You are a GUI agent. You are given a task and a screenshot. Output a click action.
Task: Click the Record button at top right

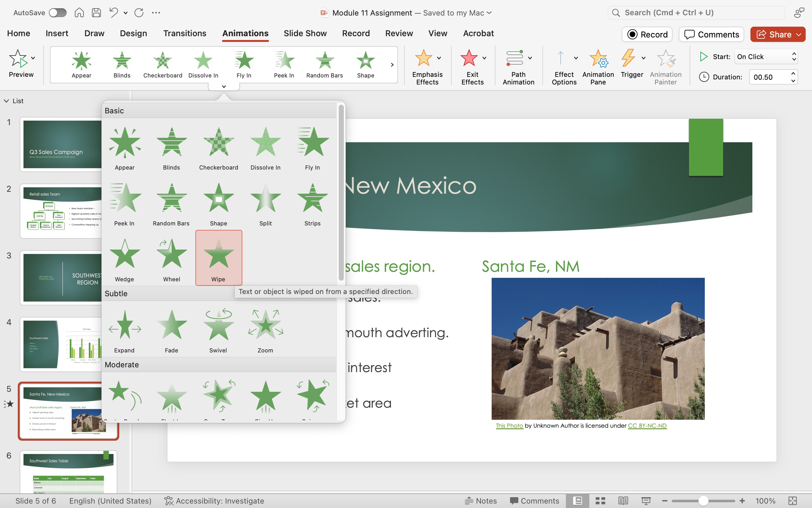tap(647, 34)
